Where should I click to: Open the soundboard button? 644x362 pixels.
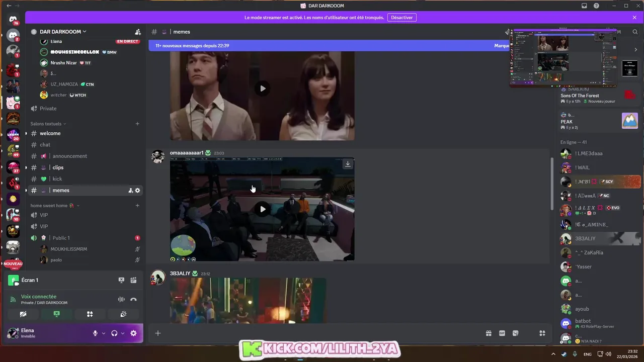tap(123, 314)
